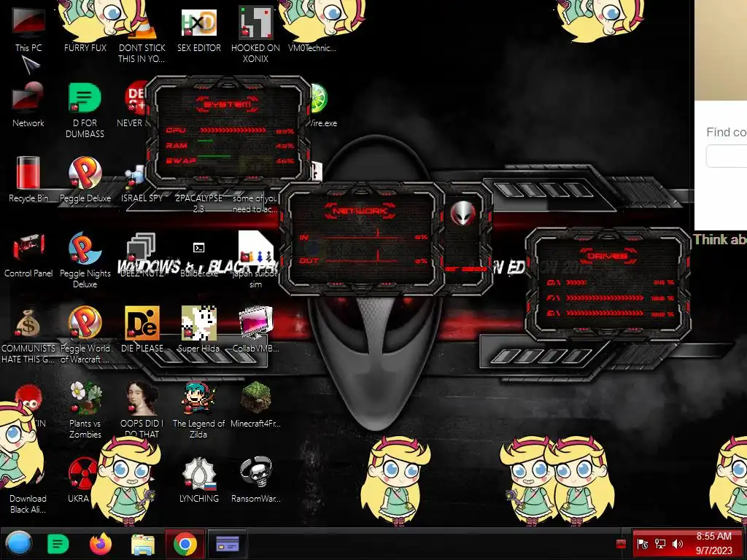747x560 pixels.
Task: Open the Minecraft4Fr... grass block icon
Action: click(255, 397)
